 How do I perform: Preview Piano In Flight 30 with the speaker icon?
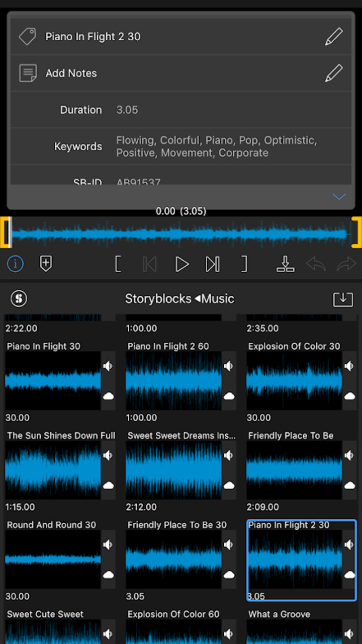coord(108,366)
